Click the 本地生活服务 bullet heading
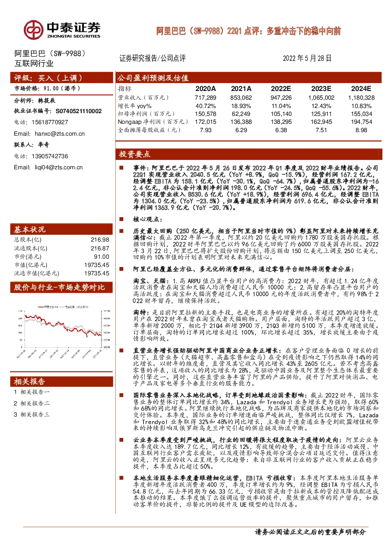 215,478
